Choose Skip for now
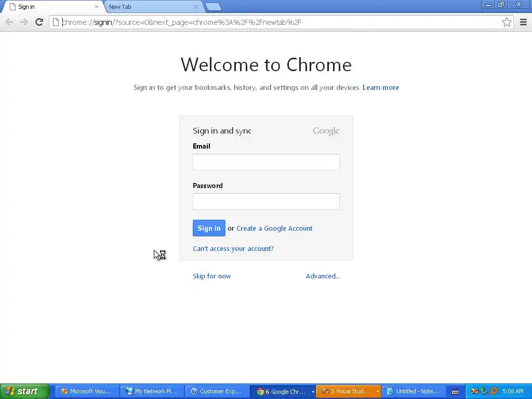 tap(212, 276)
